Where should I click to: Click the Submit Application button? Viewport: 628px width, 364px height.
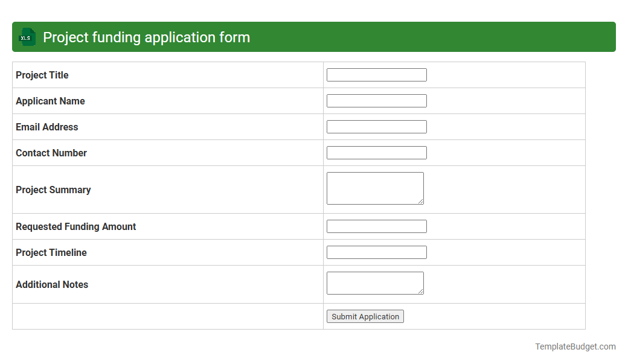click(x=365, y=316)
